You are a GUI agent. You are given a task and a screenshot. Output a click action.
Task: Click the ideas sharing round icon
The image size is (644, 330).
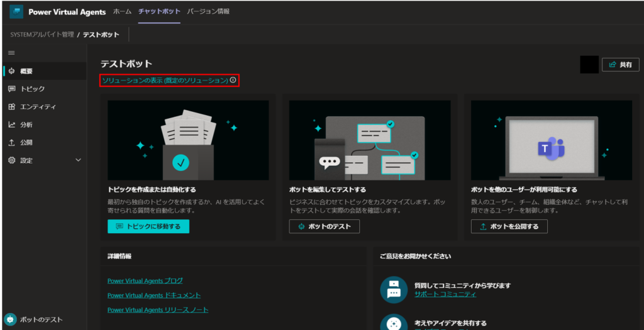point(394,322)
